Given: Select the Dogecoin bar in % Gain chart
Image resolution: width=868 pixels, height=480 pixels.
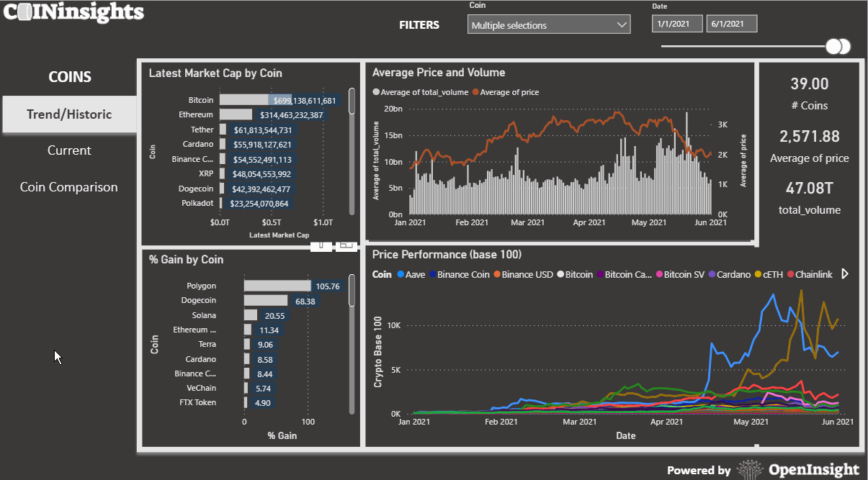Looking at the screenshot, I should click(266, 300).
